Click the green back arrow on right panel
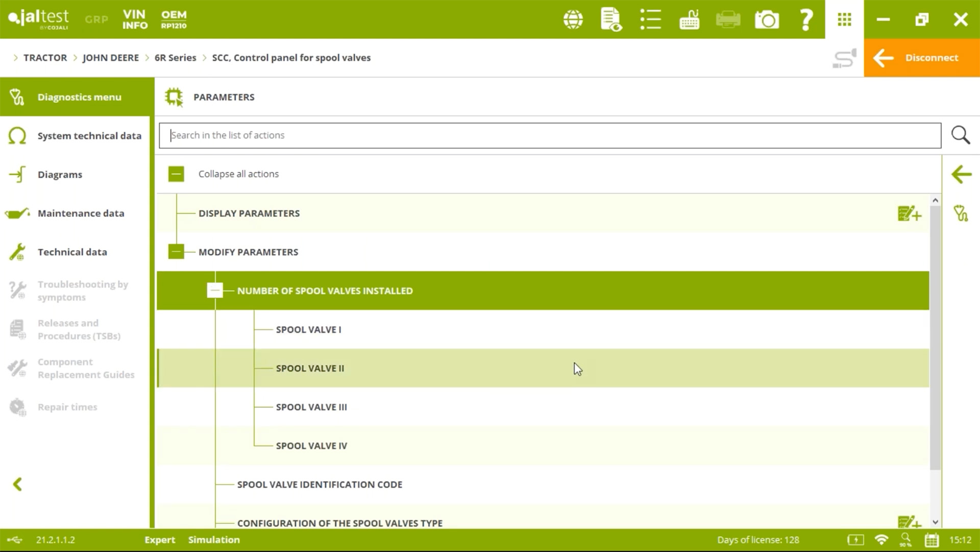Screen dimensions: 980x552 point(961,175)
